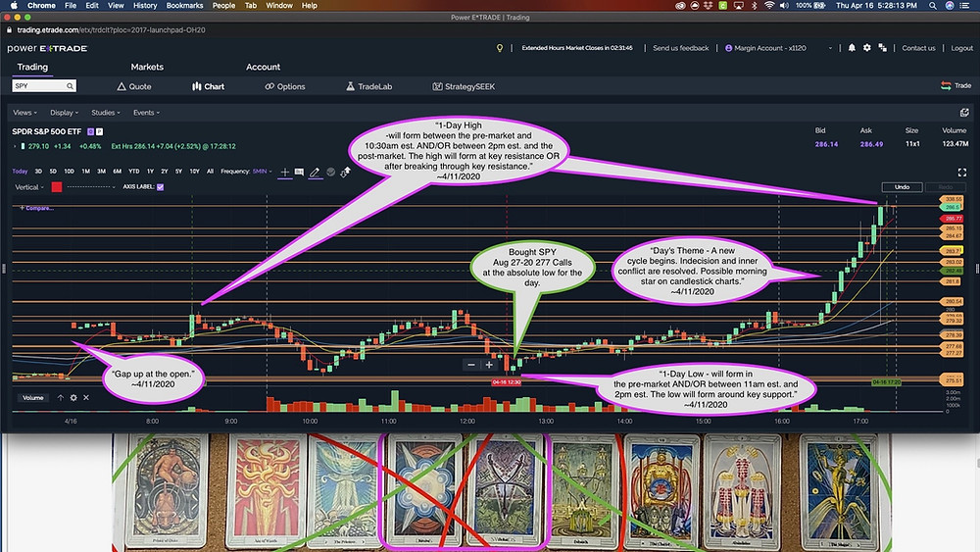This screenshot has width=980, height=552.
Task: Open the Display dropdown
Action: pos(64,113)
